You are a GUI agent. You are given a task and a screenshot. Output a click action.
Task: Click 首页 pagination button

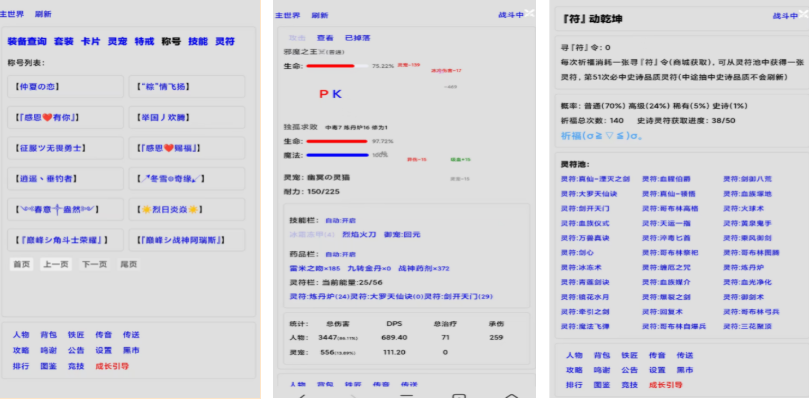tap(20, 264)
